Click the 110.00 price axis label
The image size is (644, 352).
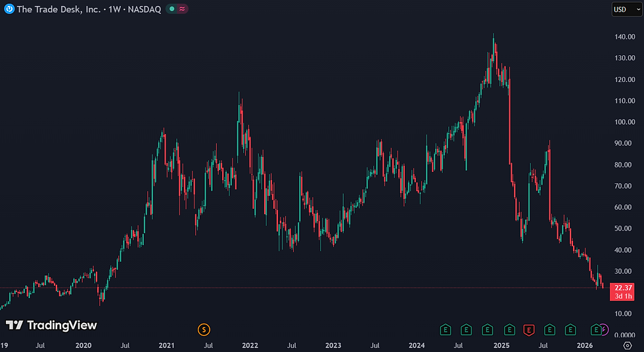click(x=625, y=101)
